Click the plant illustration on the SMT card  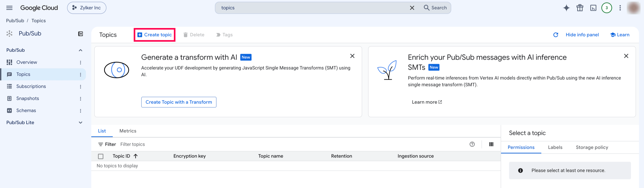click(x=387, y=70)
